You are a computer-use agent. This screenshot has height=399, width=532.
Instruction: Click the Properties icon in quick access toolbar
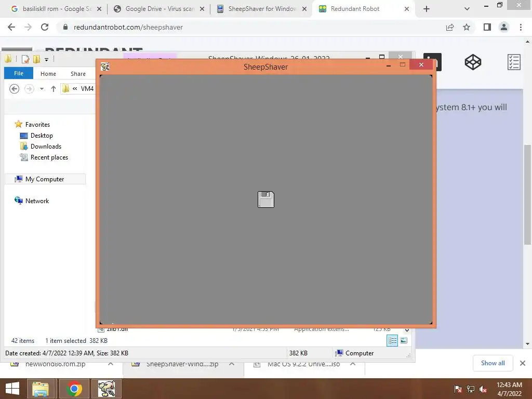25,59
